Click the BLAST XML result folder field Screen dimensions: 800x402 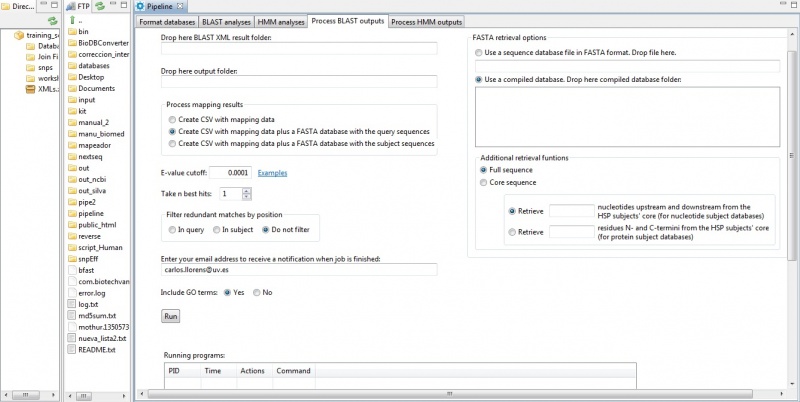pos(299,48)
